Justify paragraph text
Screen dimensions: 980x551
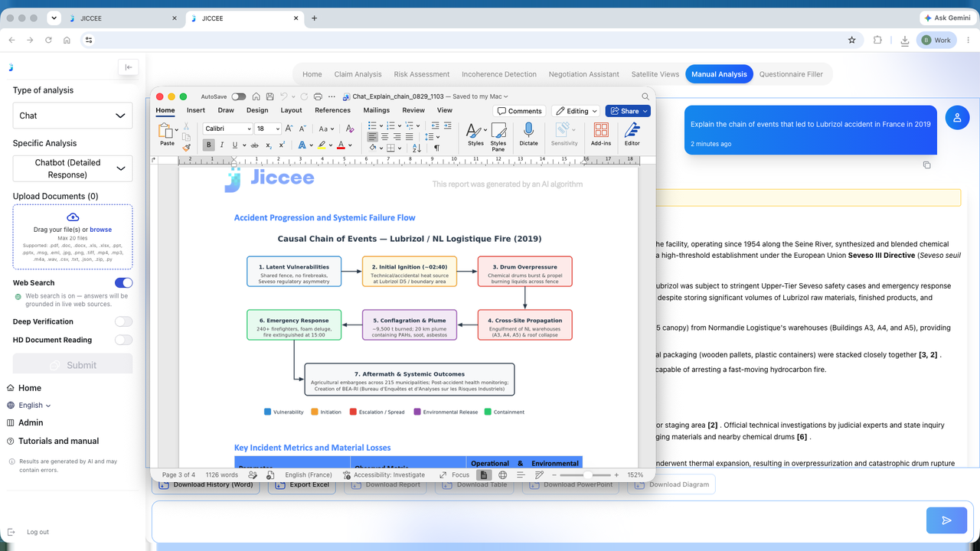(409, 137)
